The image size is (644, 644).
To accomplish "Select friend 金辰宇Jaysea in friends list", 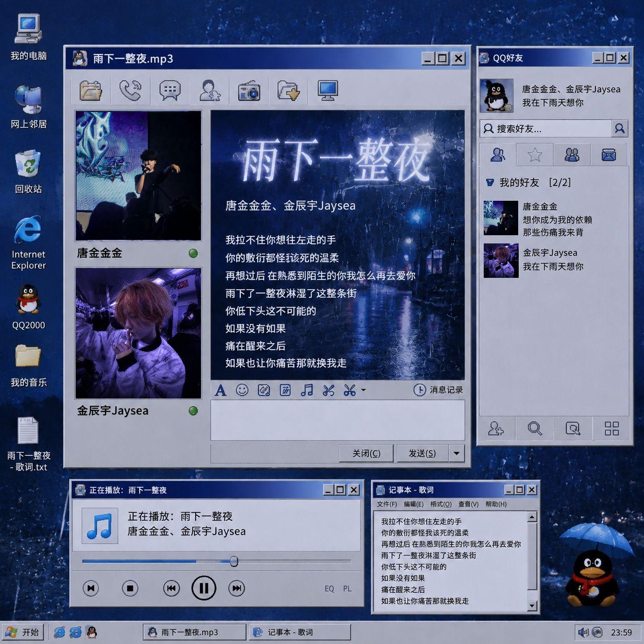I will [555, 260].
